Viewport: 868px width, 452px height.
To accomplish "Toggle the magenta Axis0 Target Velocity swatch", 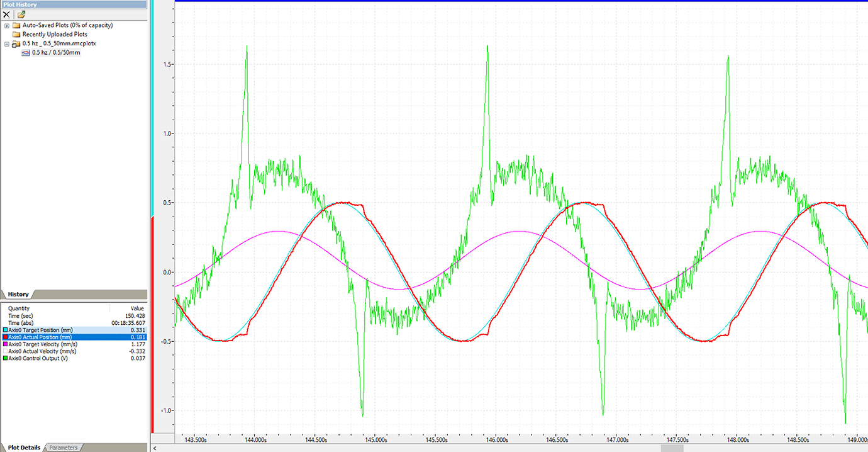I will click(5, 344).
